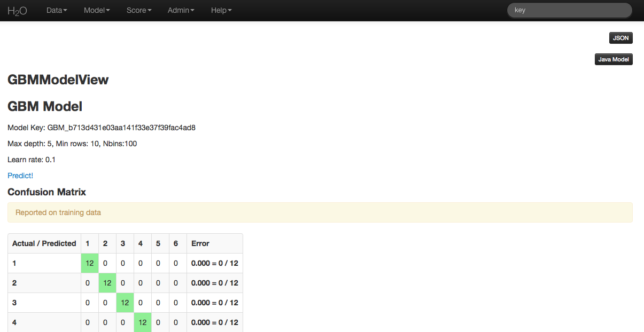Open the Data dropdown menu

pos(57,10)
